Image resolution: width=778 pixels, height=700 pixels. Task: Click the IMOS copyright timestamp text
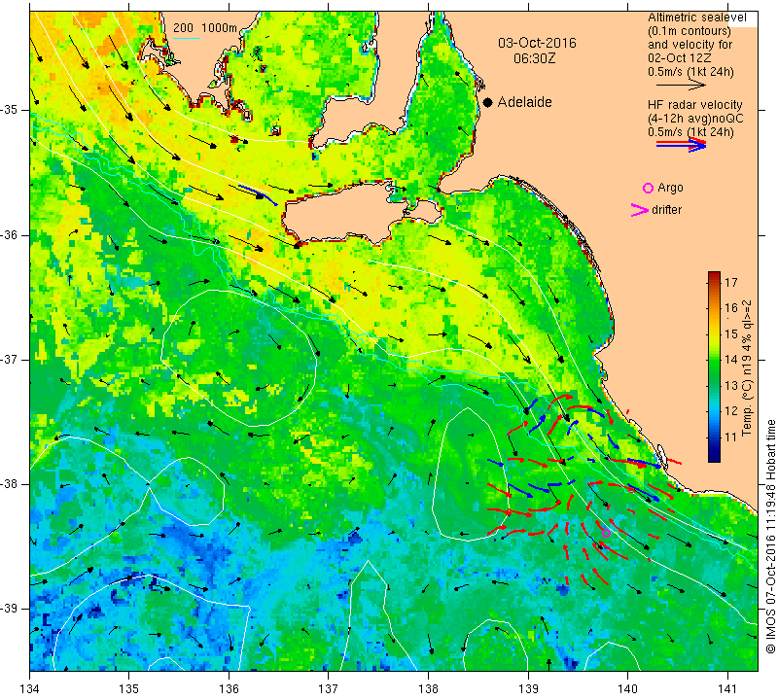(770, 536)
